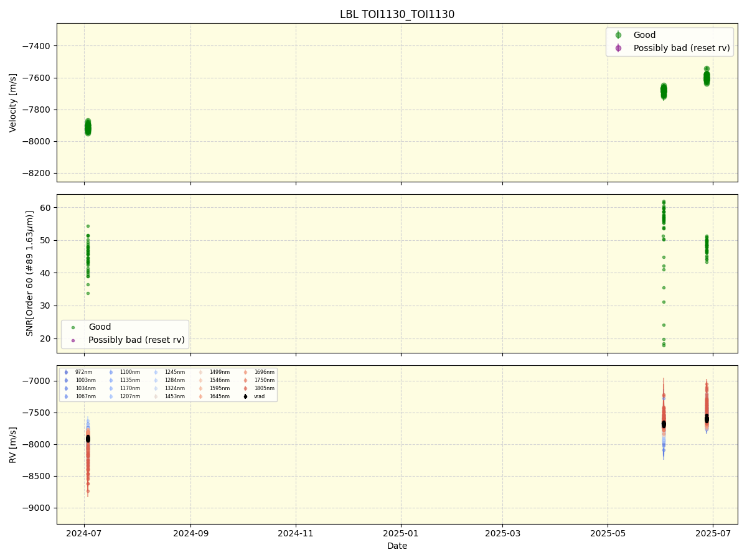Image resolution: width=747 pixels, height=560 pixels.
Task: Click the "RV [m/s]" y-axis label
Action: coord(13,445)
